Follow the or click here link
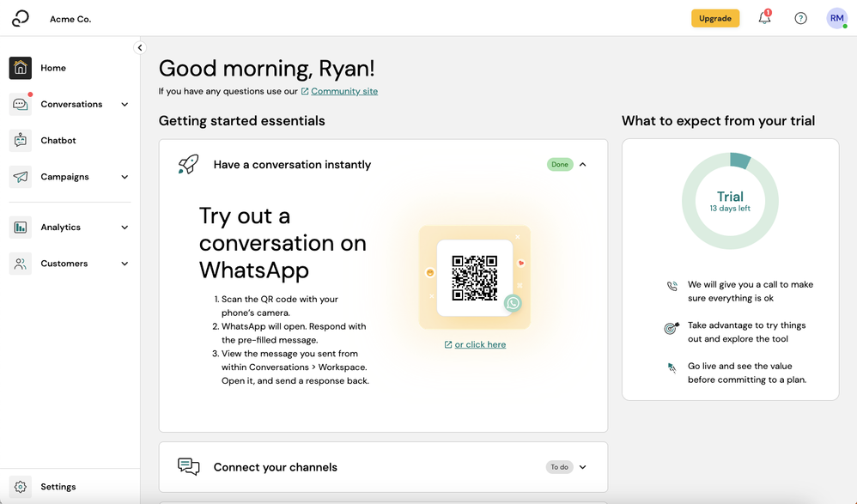 click(x=480, y=344)
